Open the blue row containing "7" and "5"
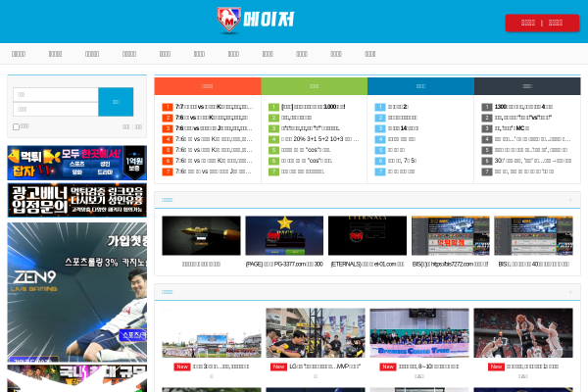This screenshot has height=392, width=588. click(402, 161)
